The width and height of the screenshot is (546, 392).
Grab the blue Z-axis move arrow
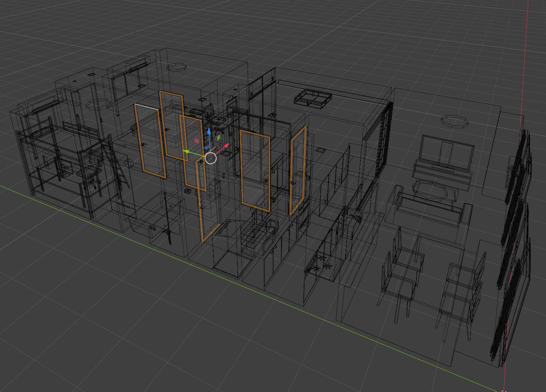pyautogui.click(x=209, y=131)
